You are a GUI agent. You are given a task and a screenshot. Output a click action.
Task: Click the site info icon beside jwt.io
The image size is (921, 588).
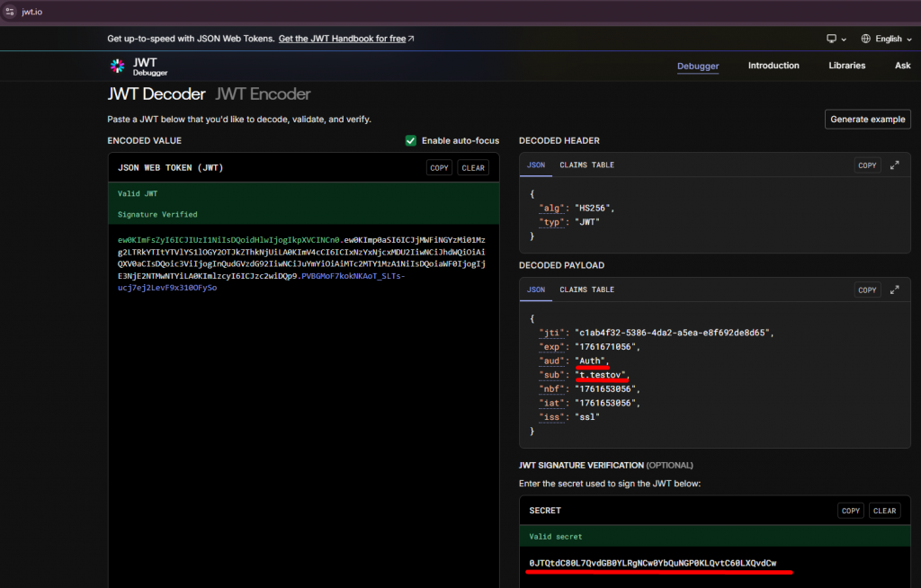[8, 11]
